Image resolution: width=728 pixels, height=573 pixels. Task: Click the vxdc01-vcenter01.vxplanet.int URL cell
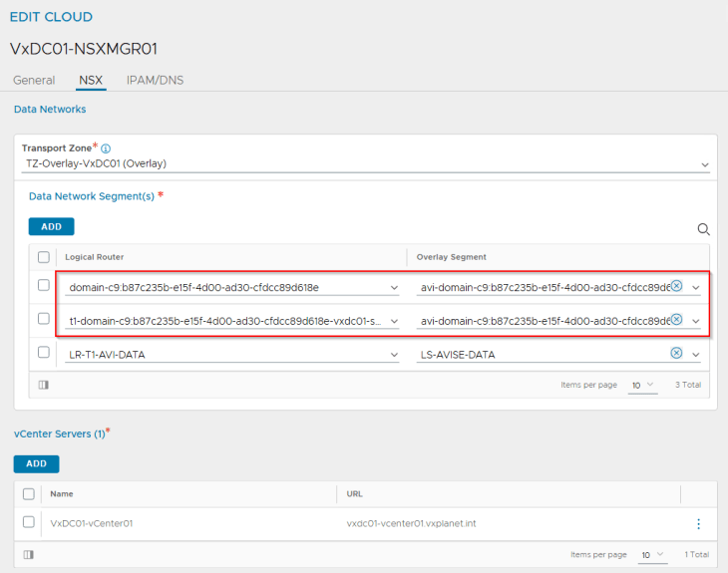point(411,524)
